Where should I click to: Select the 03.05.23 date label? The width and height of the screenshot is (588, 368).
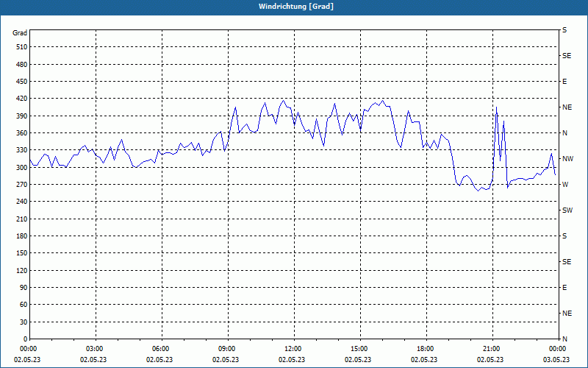pos(556,359)
